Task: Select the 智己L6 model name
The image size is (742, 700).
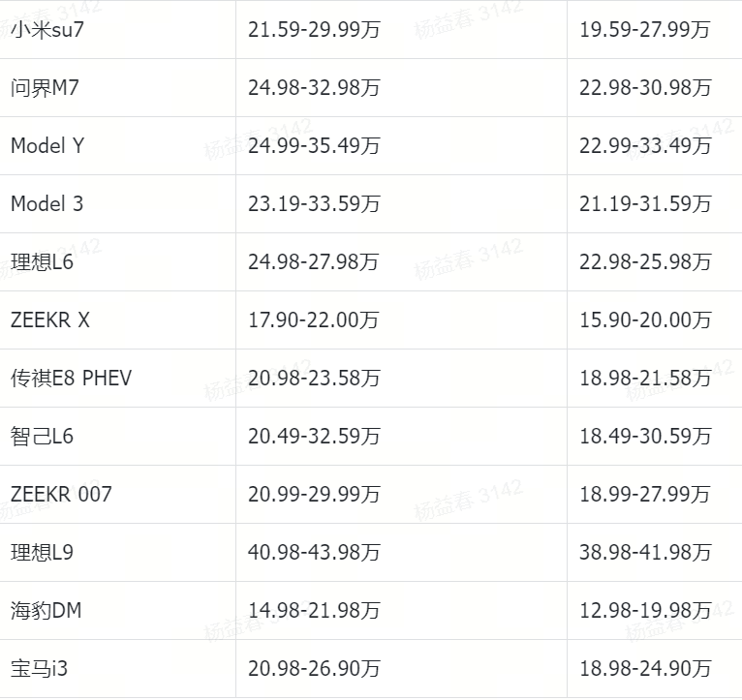Action: (42, 437)
